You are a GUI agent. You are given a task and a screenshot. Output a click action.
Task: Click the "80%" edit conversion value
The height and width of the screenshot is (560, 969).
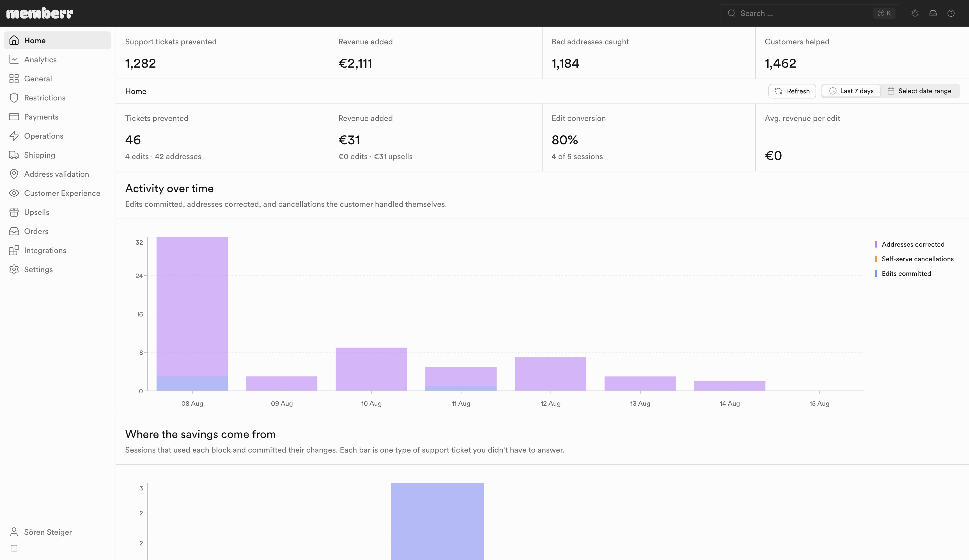tap(565, 140)
